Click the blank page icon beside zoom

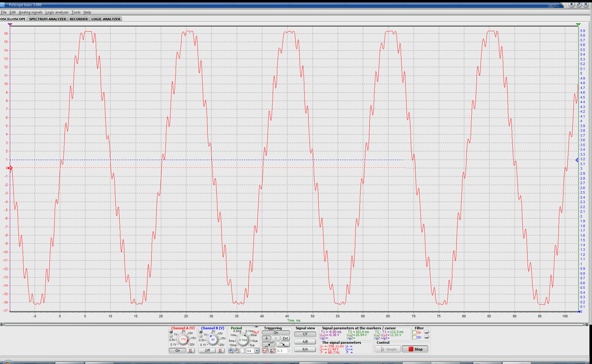(x=243, y=351)
